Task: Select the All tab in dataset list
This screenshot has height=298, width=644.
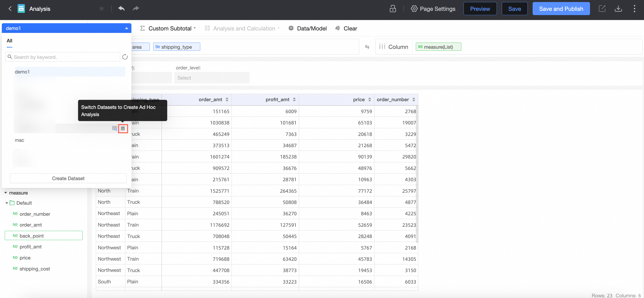Action: click(9, 41)
